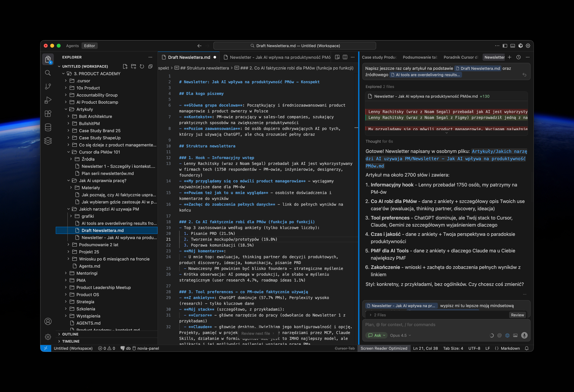Toggle the primary sidebar layout icon

(x=505, y=46)
